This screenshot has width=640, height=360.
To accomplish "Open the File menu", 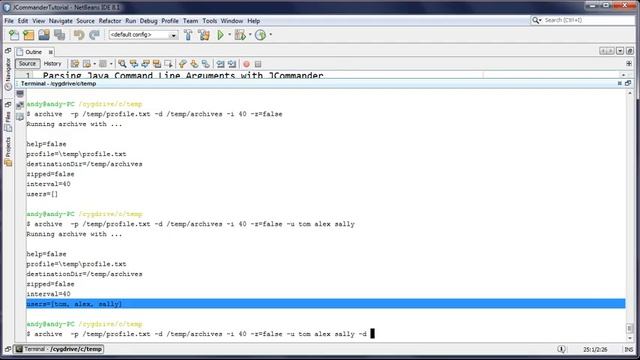I will [9, 21].
